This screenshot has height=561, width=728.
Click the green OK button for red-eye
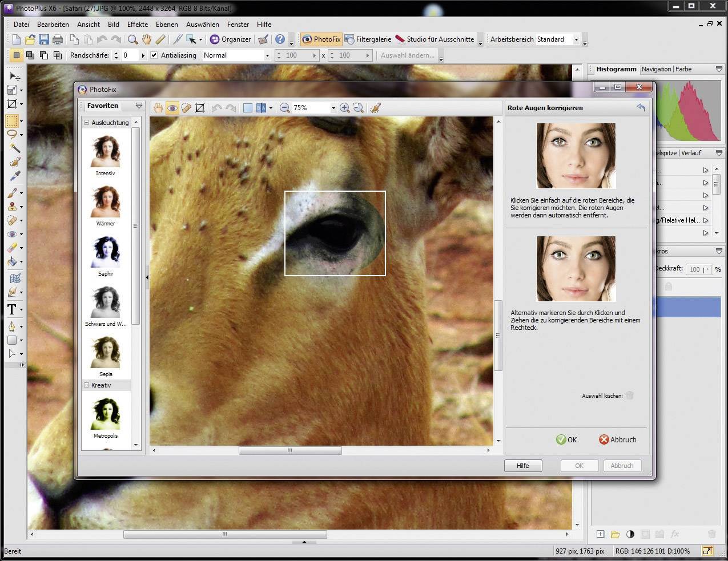pos(567,439)
